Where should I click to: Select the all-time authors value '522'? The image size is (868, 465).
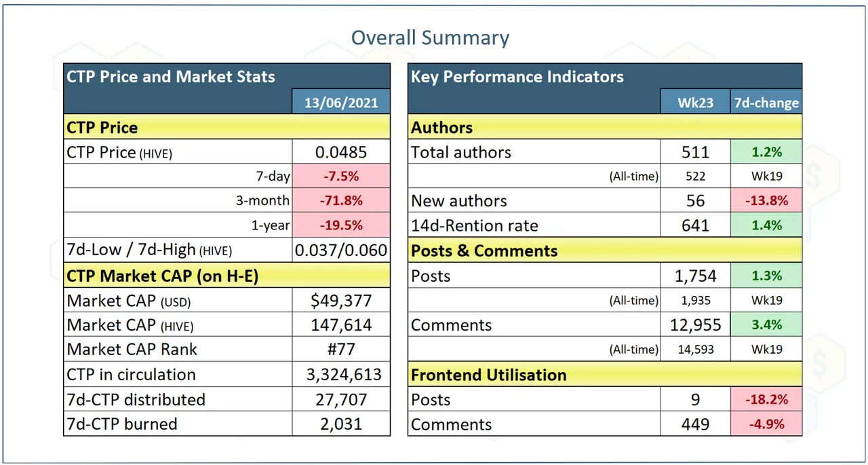click(x=695, y=176)
